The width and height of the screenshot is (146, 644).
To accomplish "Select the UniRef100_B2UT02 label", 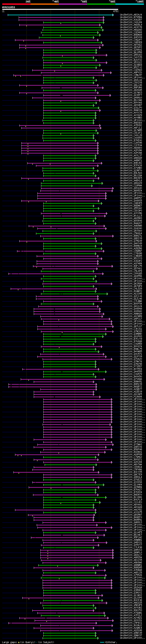I will coord(131,60).
